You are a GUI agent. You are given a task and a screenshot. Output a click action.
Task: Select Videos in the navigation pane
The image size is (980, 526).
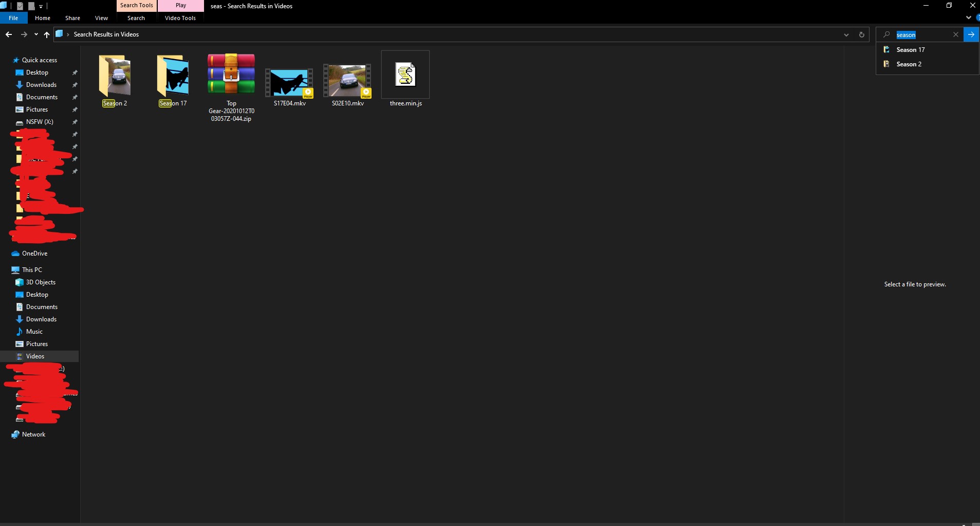40,356
